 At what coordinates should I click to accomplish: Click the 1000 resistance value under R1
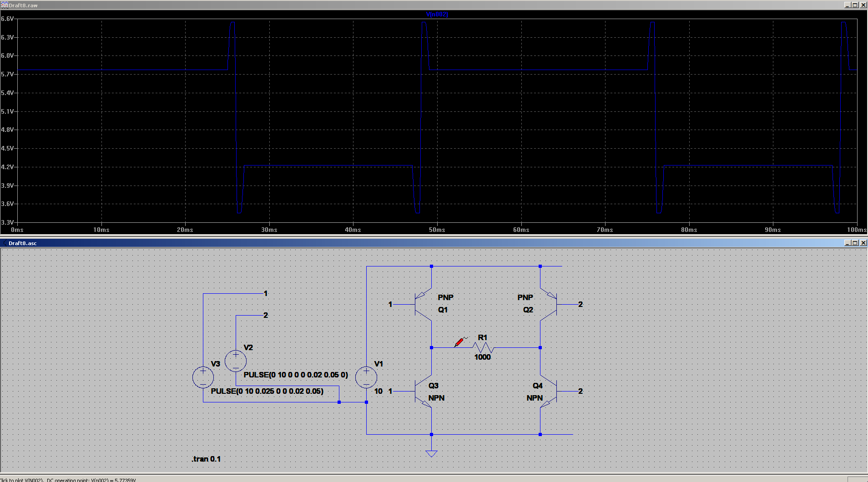tap(482, 357)
